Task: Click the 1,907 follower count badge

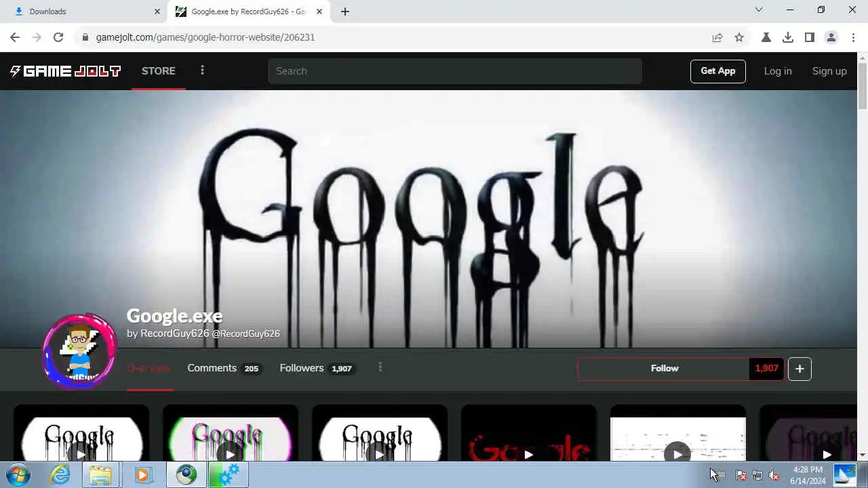Action: [766, 369]
